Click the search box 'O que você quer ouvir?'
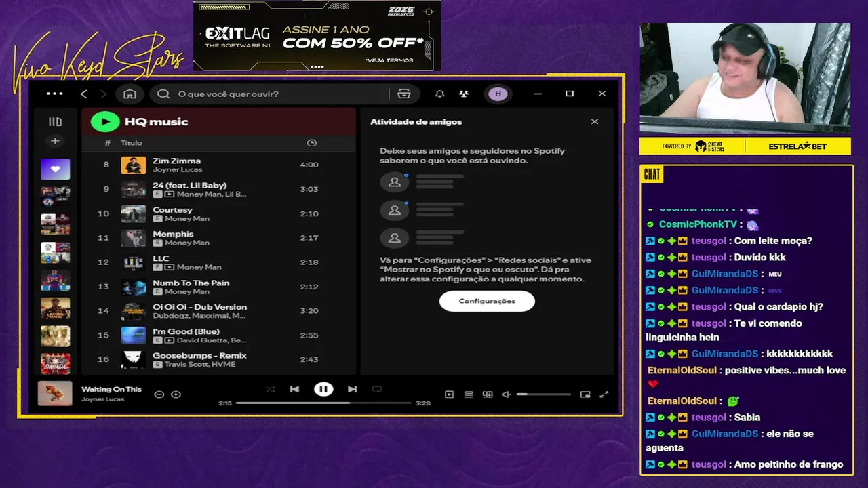Viewport: 868px width, 488px height. pyautogui.click(x=271, y=94)
